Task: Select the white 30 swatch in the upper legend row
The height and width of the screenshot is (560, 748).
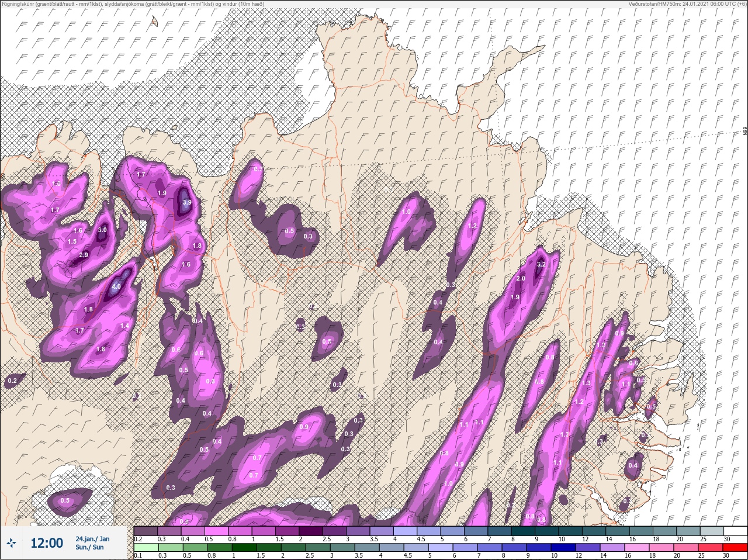Action: tap(735, 531)
